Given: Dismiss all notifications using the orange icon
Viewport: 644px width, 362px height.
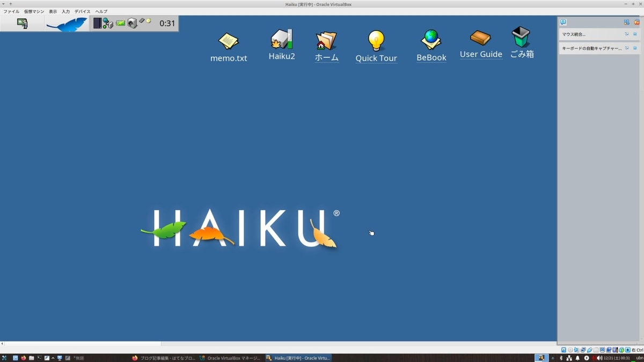Looking at the screenshot, I should point(637,23).
